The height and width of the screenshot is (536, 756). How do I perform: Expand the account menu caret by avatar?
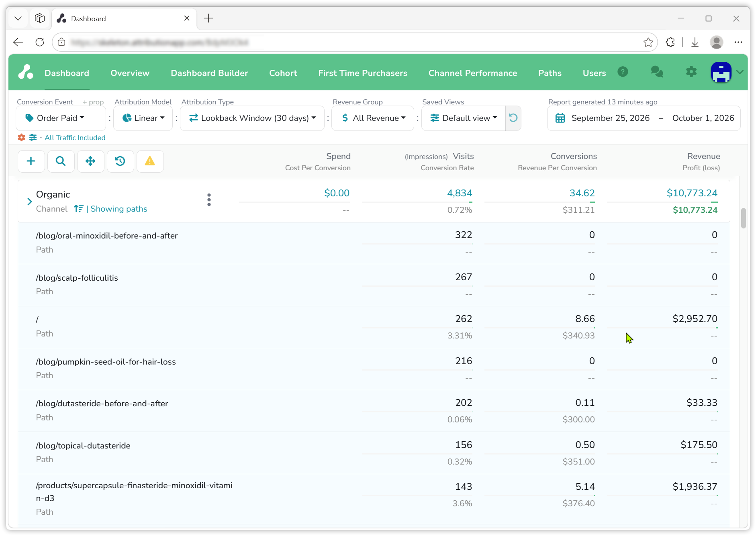740,72
